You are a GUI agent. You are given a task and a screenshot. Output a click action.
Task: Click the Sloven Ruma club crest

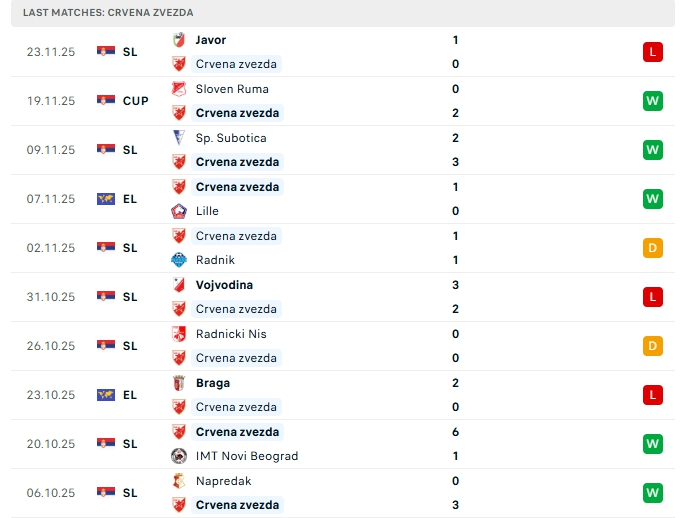coord(179,89)
